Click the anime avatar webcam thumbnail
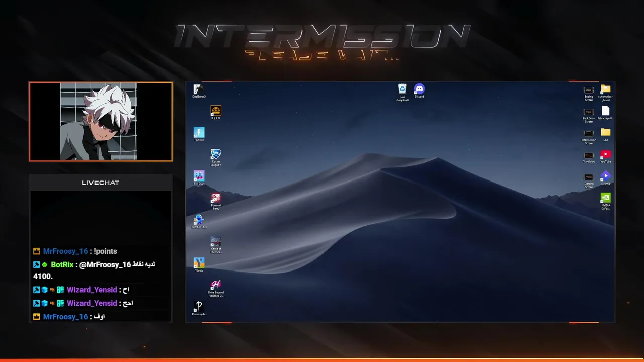644x362 pixels. pos(101,122)
